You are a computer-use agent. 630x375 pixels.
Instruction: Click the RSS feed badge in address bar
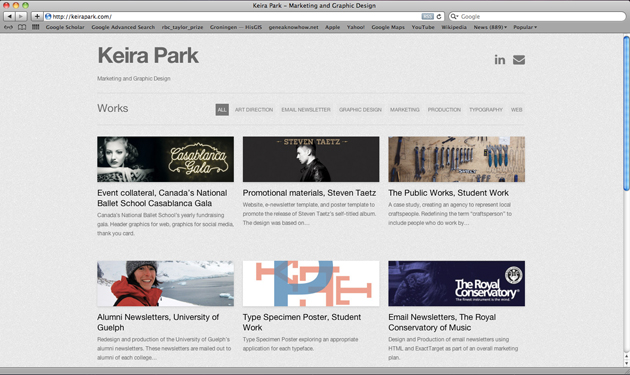click(428, 16)
